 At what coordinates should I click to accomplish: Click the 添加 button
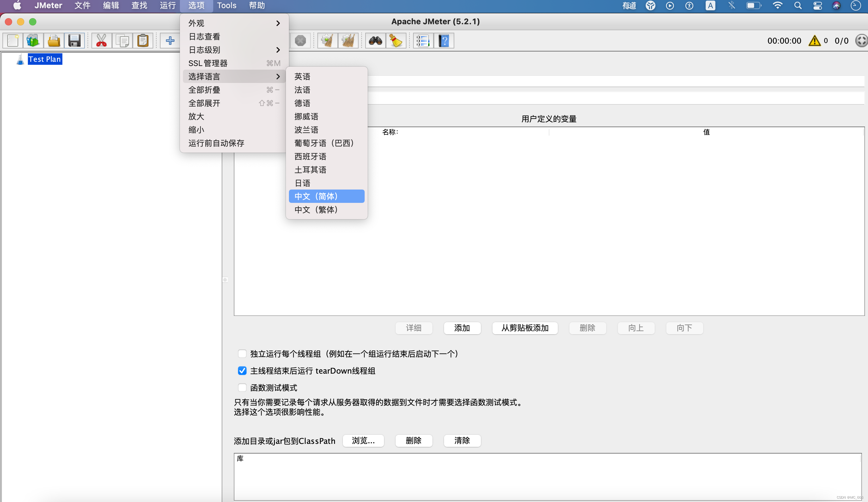pos(462,328)
